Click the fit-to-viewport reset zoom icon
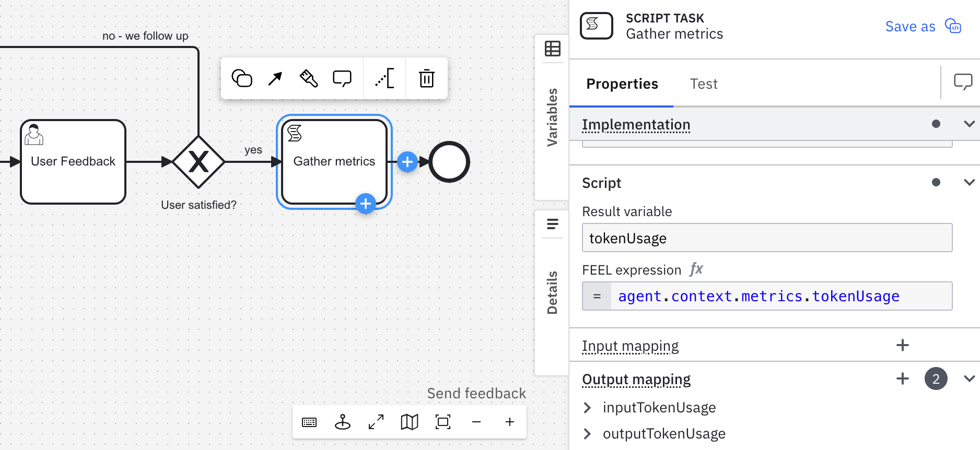Screen dimensions: 980x450 (x=443, y=422)
